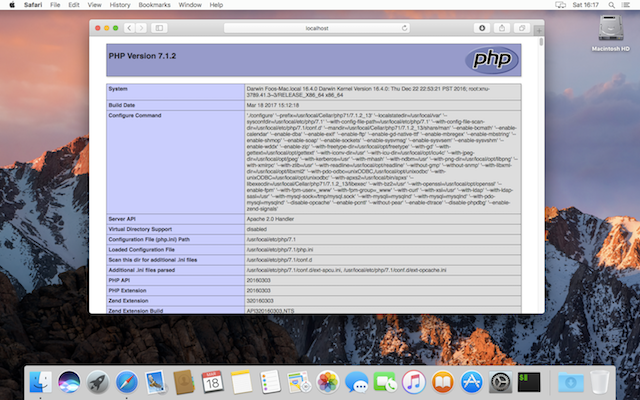
Task: Open the History menu
Action: (120, 5)
